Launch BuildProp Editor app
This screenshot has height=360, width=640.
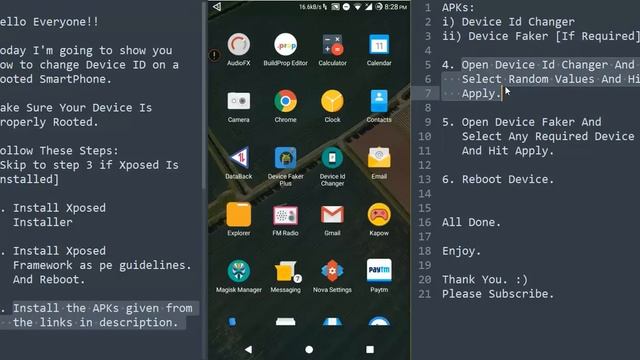tap(285, 50)
